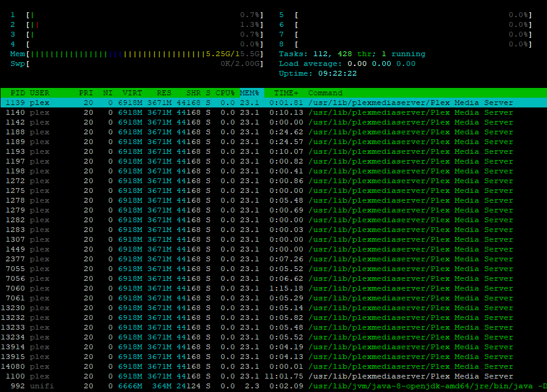Image resolution: width=547 pixels, height=392 pixels.
Task: Select process row with PID 13230
Action: 273,308
